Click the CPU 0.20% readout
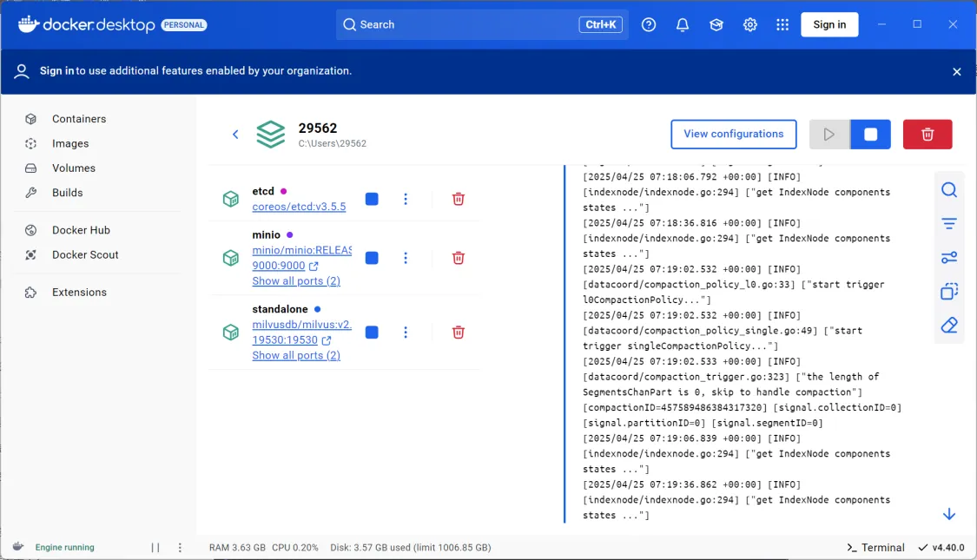Viewport: 977px width, 560px height. click(294, 548)
